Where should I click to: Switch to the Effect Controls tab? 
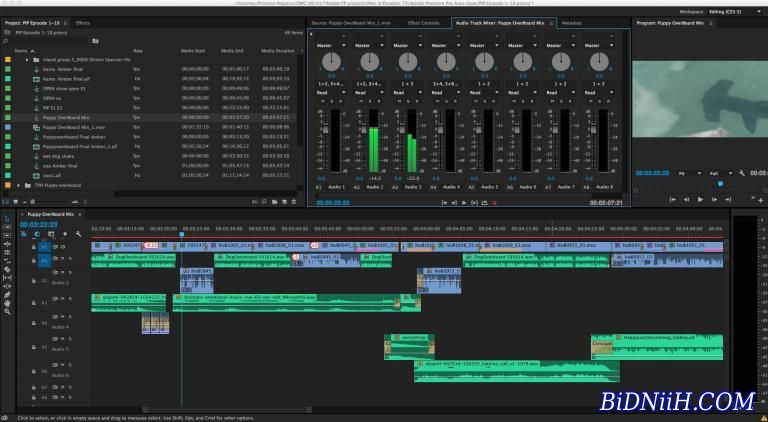click(x=424, y=23)
